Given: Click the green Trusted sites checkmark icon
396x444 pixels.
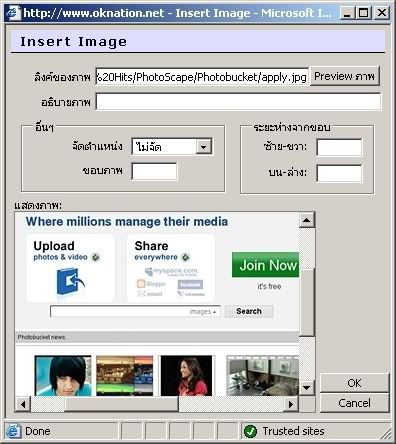Looking at the screenshot, I should tap(250, 431).
